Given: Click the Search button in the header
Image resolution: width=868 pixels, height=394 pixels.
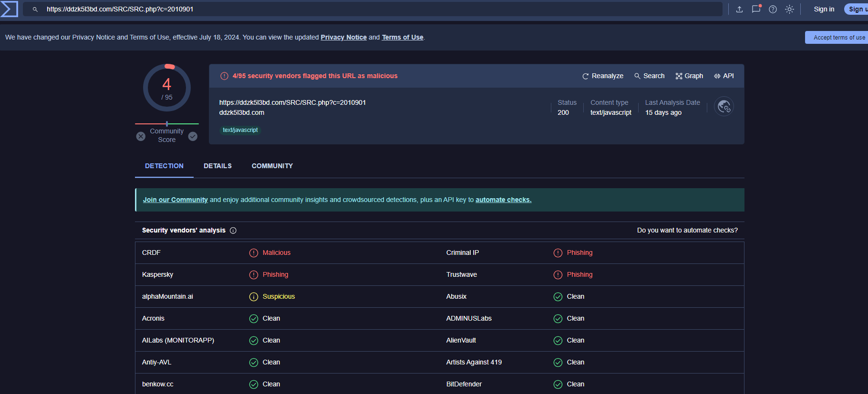Looking at the screenshot, I should [649, 76].
